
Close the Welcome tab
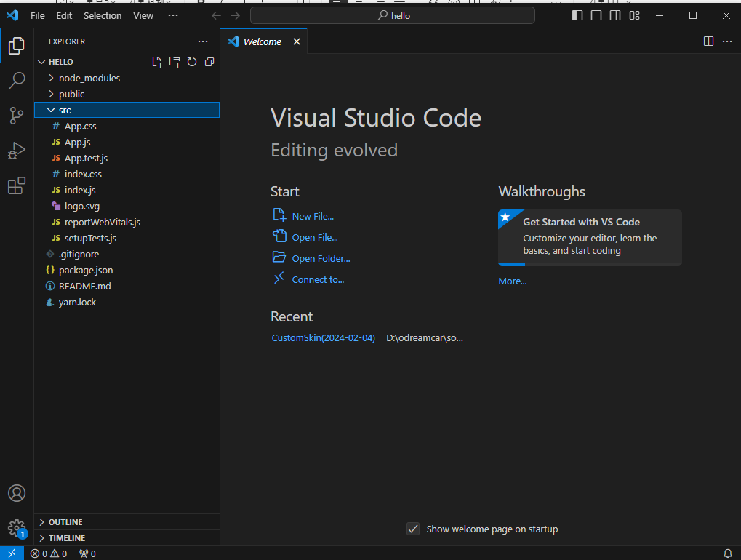click(296, 41)
